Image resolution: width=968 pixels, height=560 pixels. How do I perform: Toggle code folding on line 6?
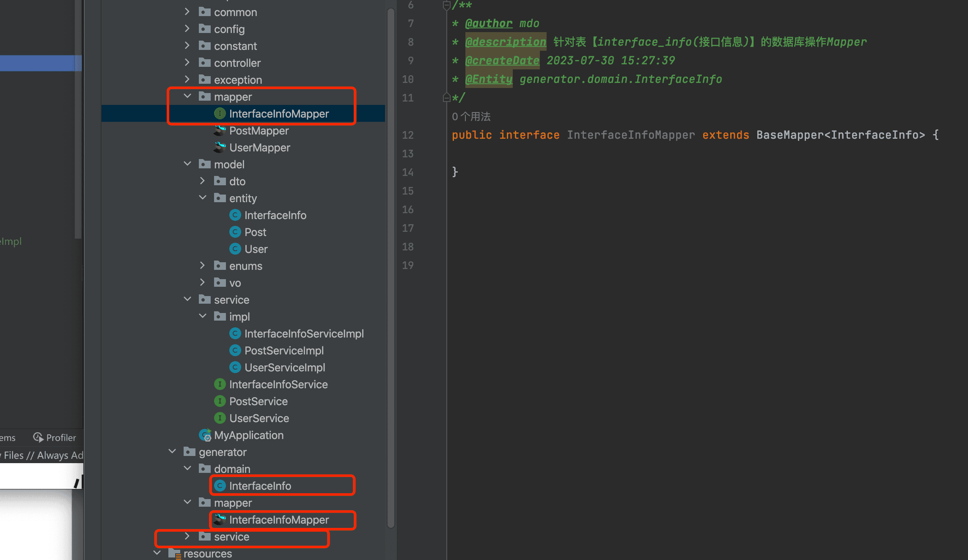coord(446,5)
